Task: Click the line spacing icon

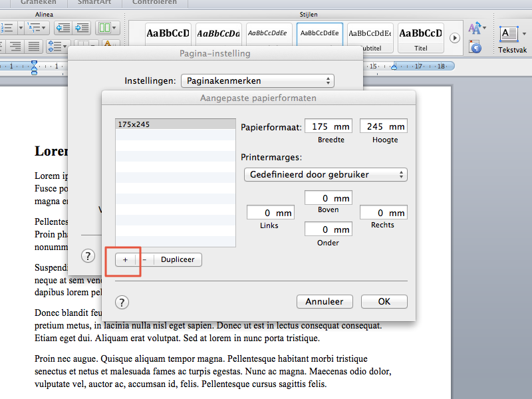Action: tap(55, 46)
